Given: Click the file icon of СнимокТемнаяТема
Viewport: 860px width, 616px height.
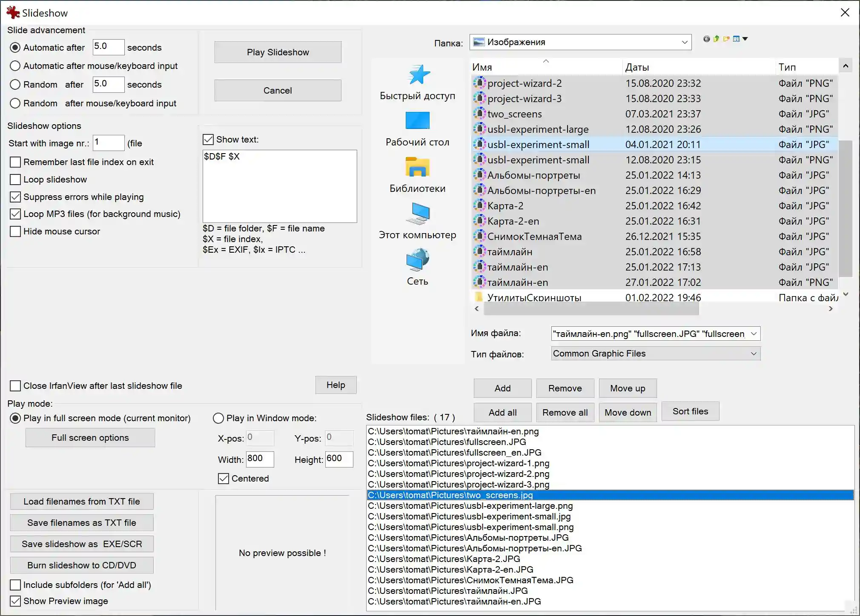Looking at the screenshot, I should [x=479, y=236].
